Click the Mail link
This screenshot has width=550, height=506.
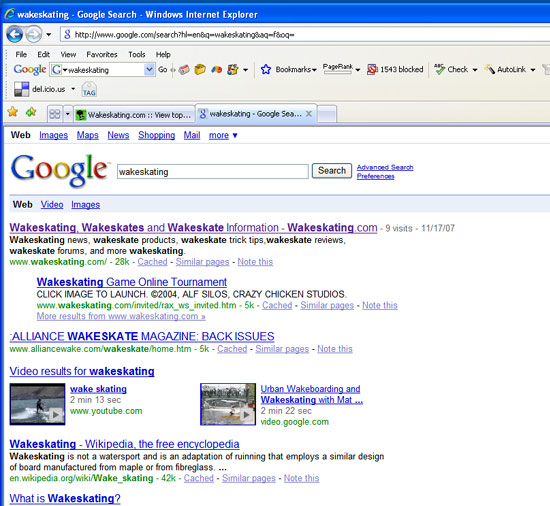pos(192,135)
